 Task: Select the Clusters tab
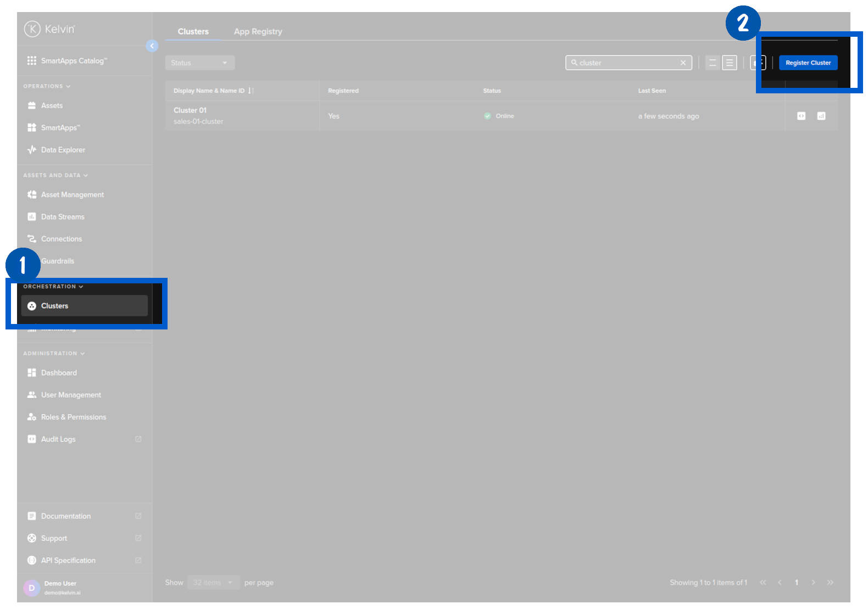(x=193, y=31)
